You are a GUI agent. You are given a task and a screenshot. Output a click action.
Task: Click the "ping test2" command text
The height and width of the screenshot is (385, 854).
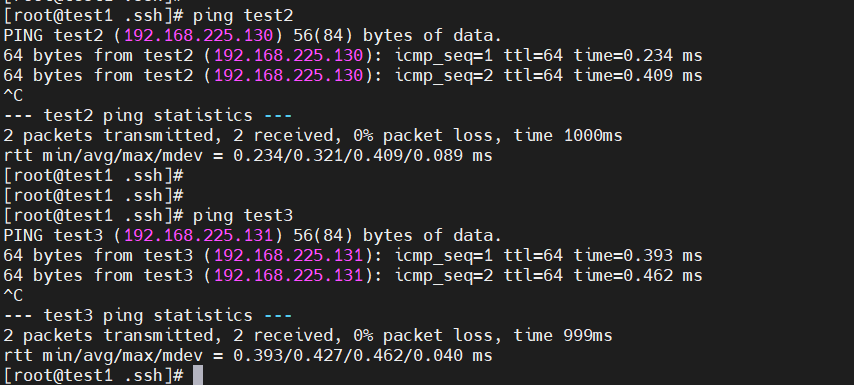243,16
